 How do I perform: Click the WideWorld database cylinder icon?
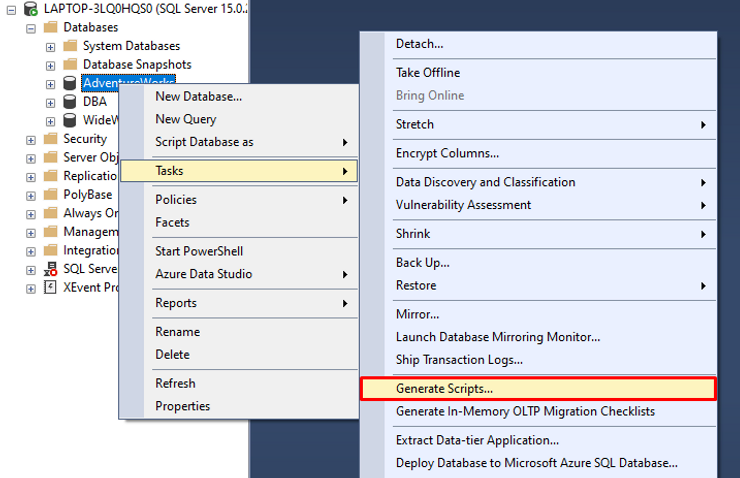pos(70,120)
